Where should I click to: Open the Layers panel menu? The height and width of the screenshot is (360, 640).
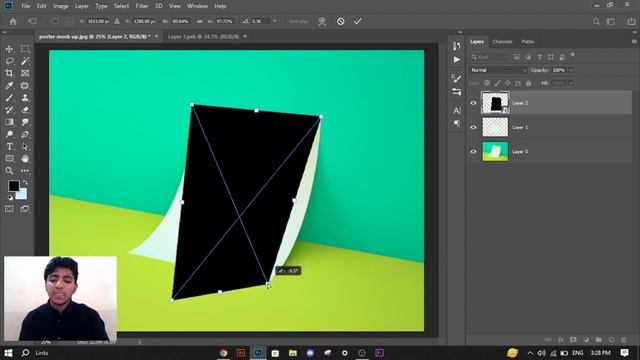click(x=634, y=42)
